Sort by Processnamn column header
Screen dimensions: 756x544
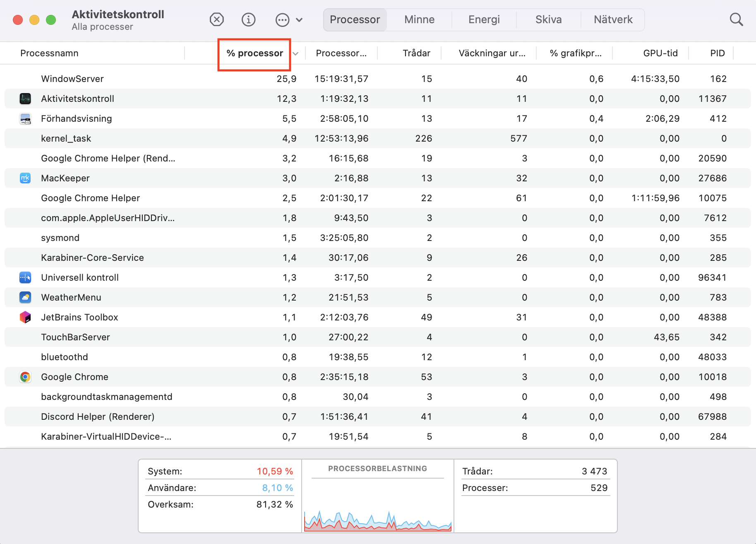point(49,53)
